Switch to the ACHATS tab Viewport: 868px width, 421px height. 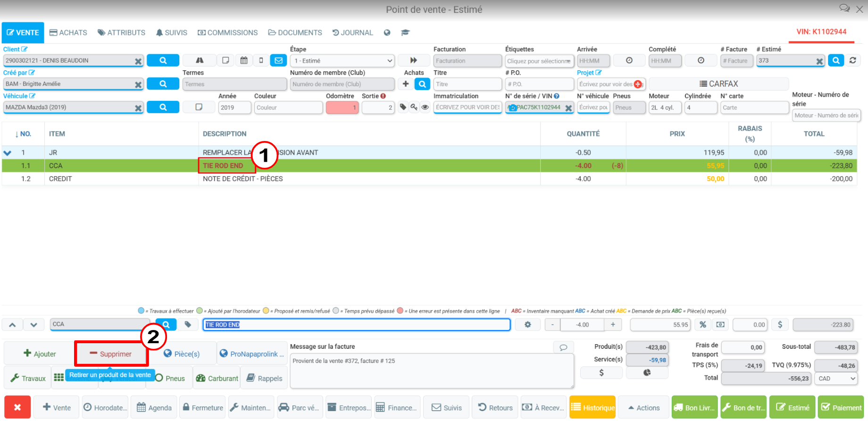pyautogui.click(x=68, y=33)
